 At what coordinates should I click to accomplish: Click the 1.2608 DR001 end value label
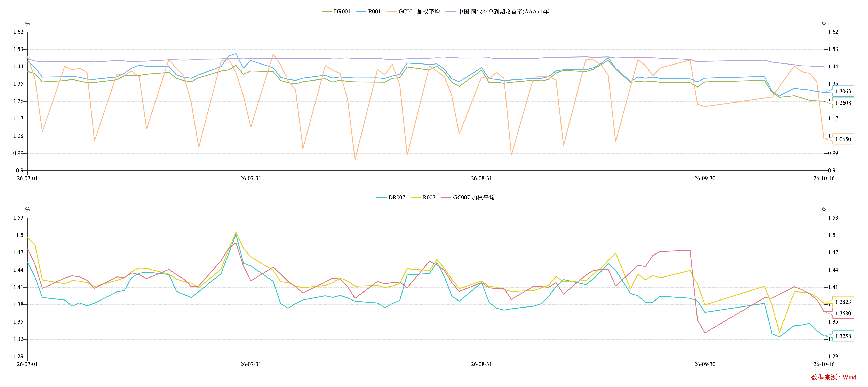pos(843,103)
